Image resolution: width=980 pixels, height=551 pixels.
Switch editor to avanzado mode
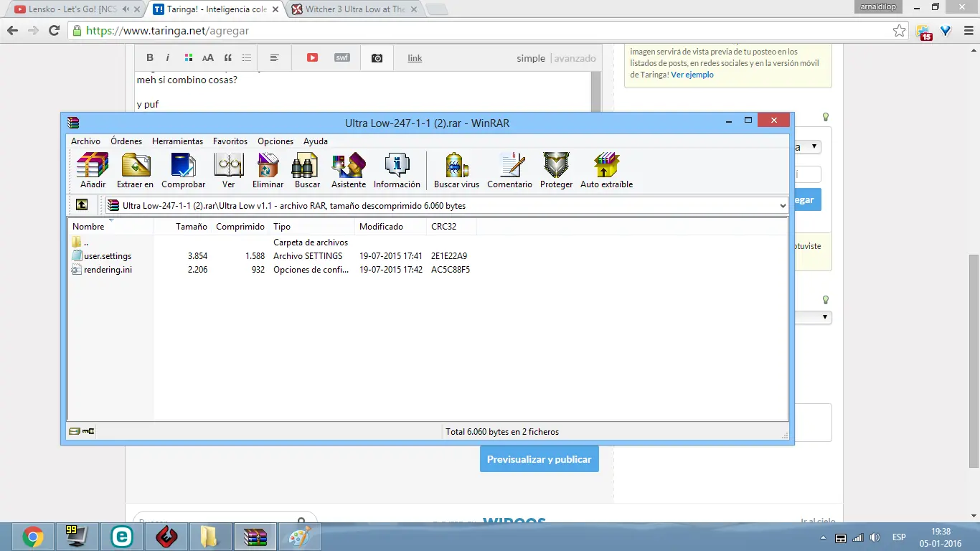point(575,58)
